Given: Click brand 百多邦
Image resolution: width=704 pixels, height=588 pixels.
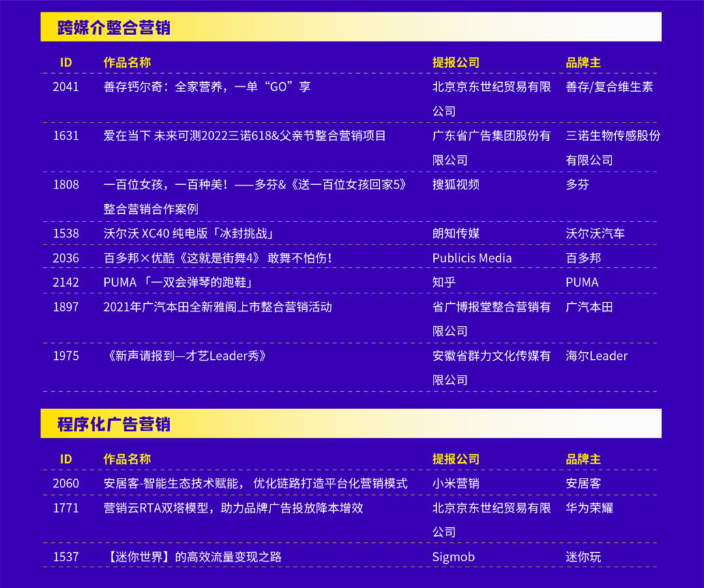Looking at the screenshot, I should (x=583, y=258).
